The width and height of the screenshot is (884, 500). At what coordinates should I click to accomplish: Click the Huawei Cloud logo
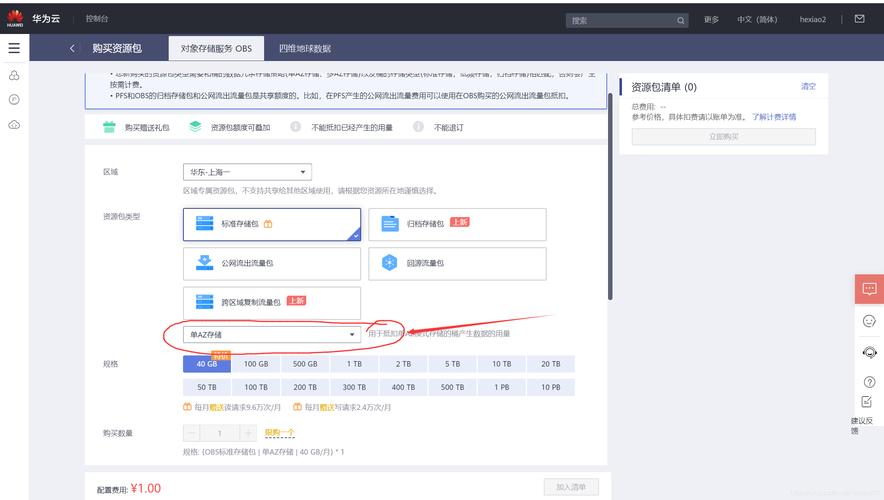pyautogui.click(x=15, y=18)
